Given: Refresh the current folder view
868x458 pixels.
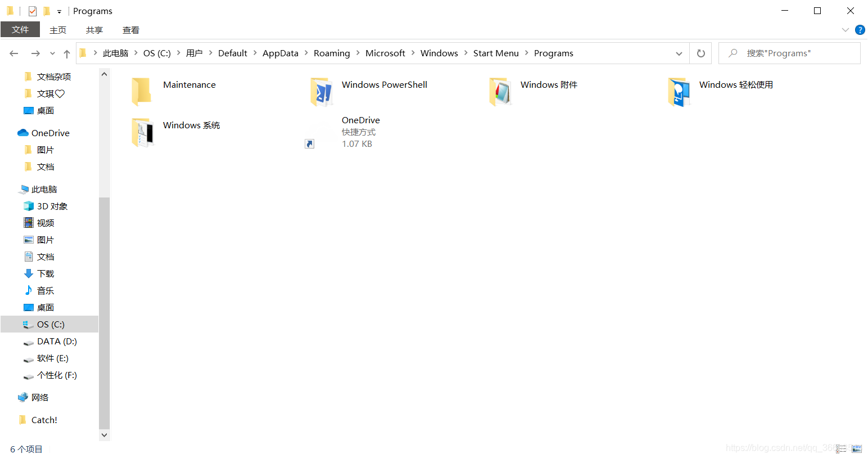Looking at the screenshot, I should pyautogui.click(x=700, y=53).
